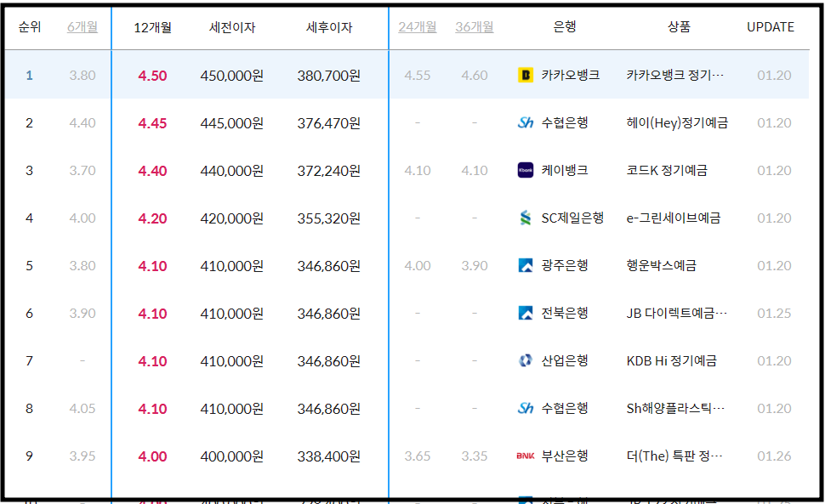
Task: Click the 산업은행 KDB logo icon
Action: click(x=525, y=360)
